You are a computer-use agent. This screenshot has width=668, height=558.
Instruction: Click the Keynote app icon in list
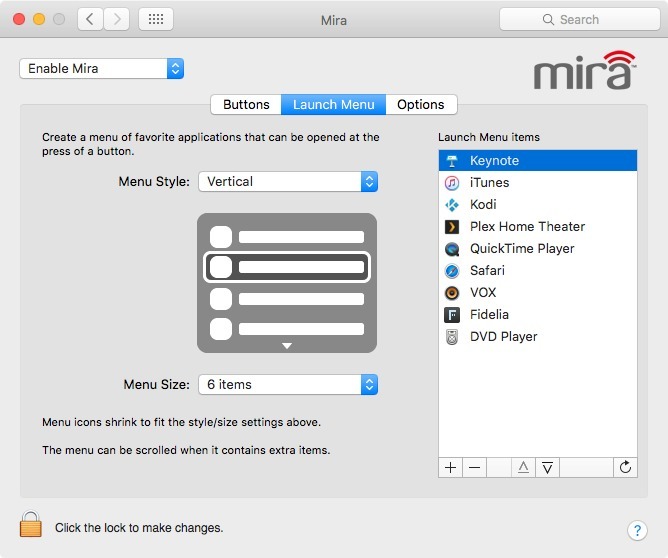pos(452,161)
